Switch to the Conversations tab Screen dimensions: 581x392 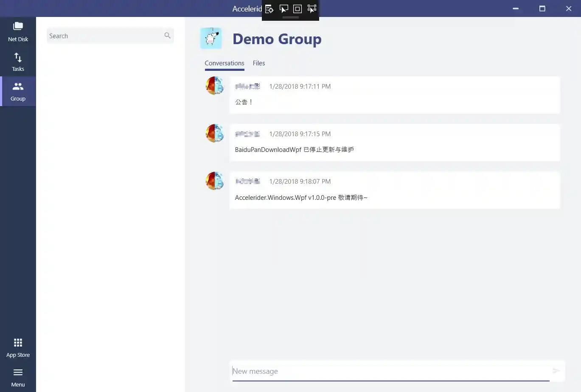[224, 63]
